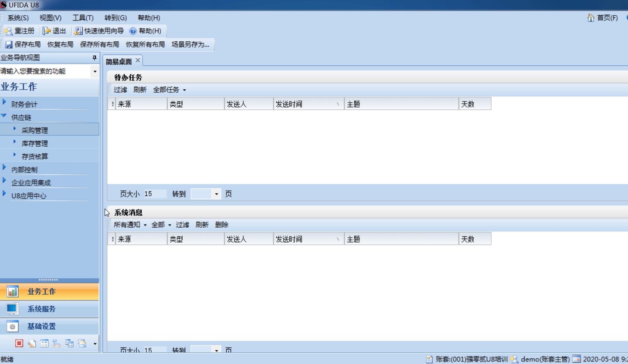The image size is (628, 364).
Task: Click the 系统服务 monitor icon
Action: (x=12, y=309)
